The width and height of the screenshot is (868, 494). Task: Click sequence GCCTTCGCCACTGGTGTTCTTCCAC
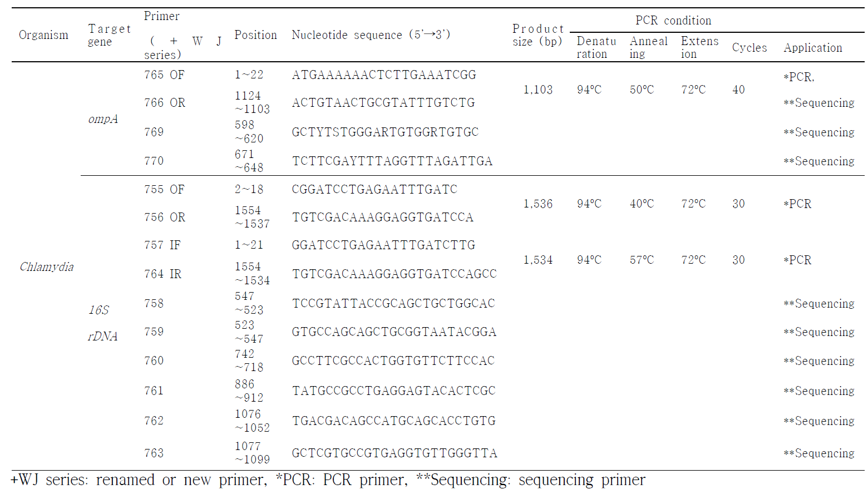[393, 361]
